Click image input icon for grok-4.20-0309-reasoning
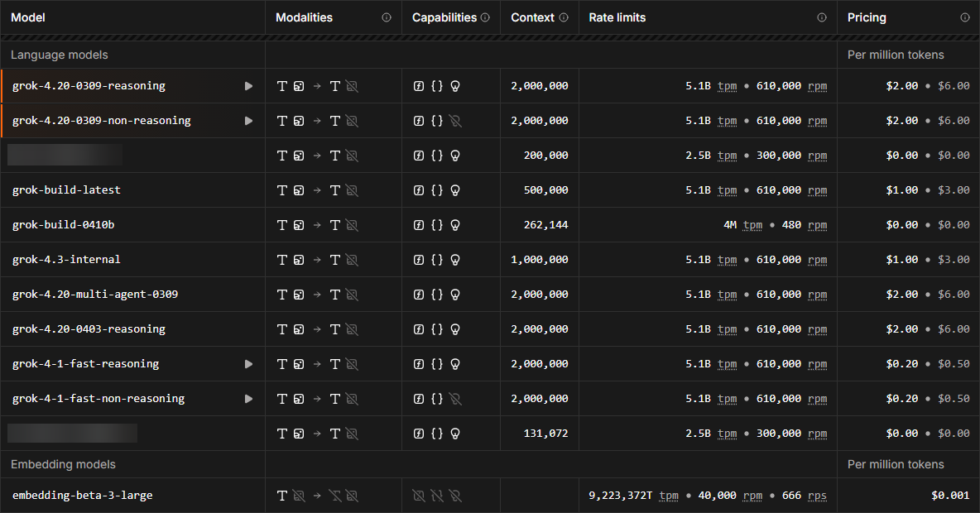This screenshot has width=980, height=513. 299,86
